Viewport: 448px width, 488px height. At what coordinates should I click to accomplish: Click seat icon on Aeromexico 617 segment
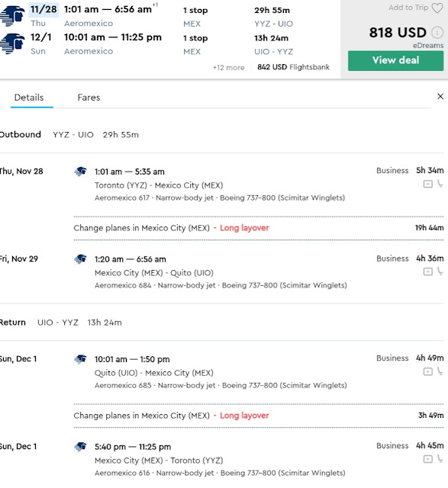pos(440,184)
